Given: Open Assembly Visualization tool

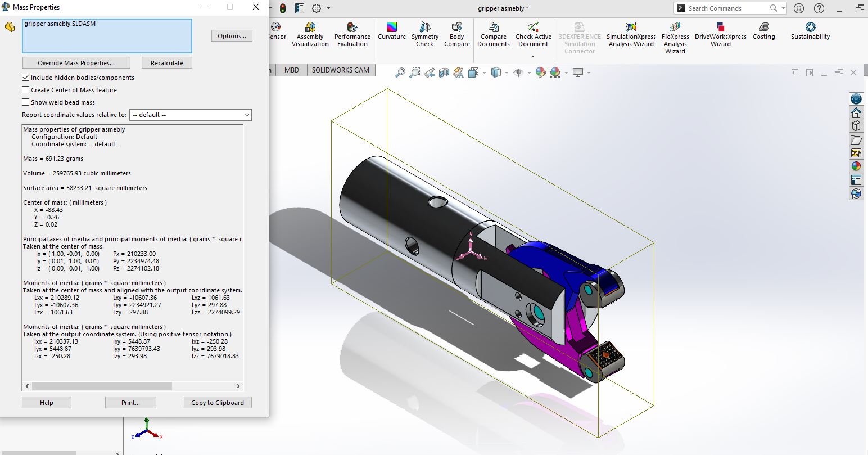Looking at the screenshot, I should pyautogui.click(x=310, y=35).
